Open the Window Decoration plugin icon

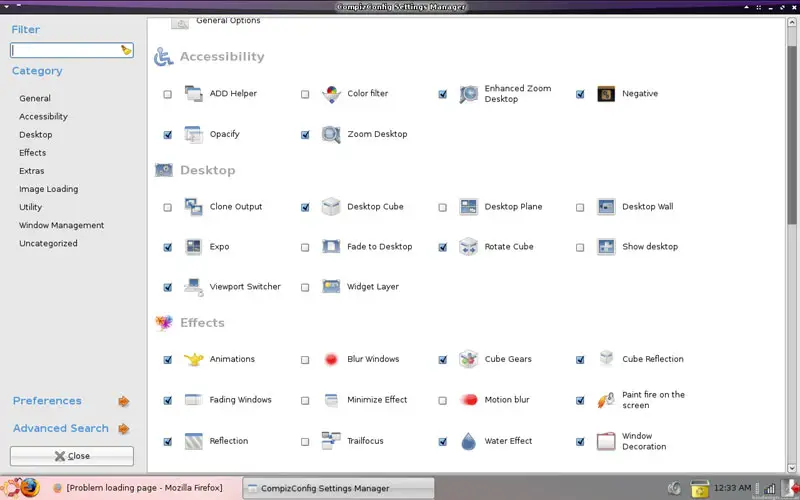pyautogui.click(x=606, y=441)
